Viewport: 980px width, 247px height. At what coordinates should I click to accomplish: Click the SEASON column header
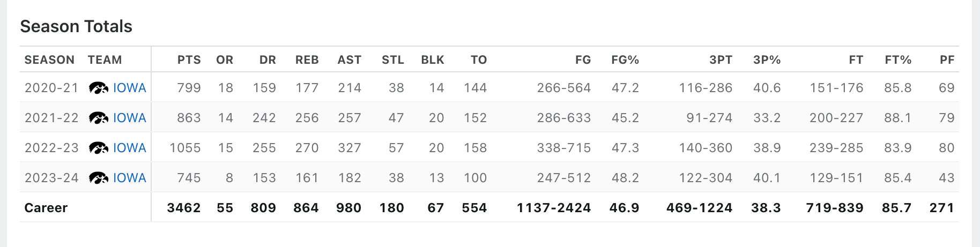(49, 60)
